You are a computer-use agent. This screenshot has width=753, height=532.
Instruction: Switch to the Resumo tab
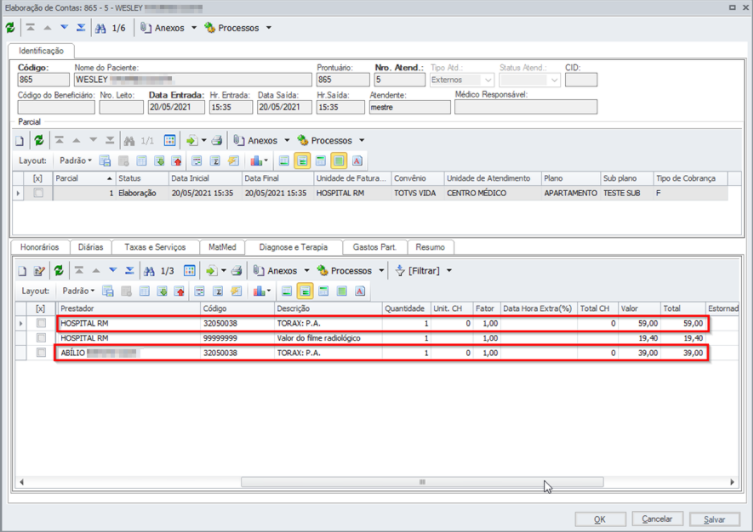coord(430,247)
